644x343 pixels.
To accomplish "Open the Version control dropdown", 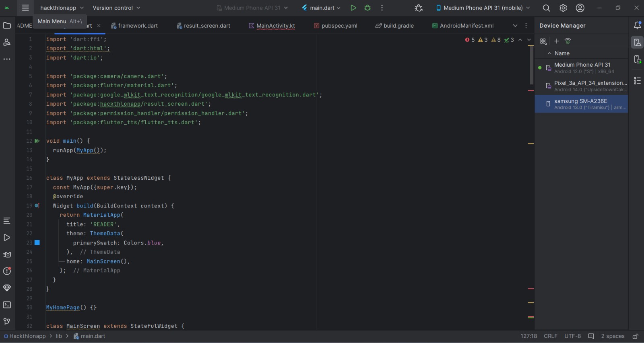I will (x=116, y=8).
